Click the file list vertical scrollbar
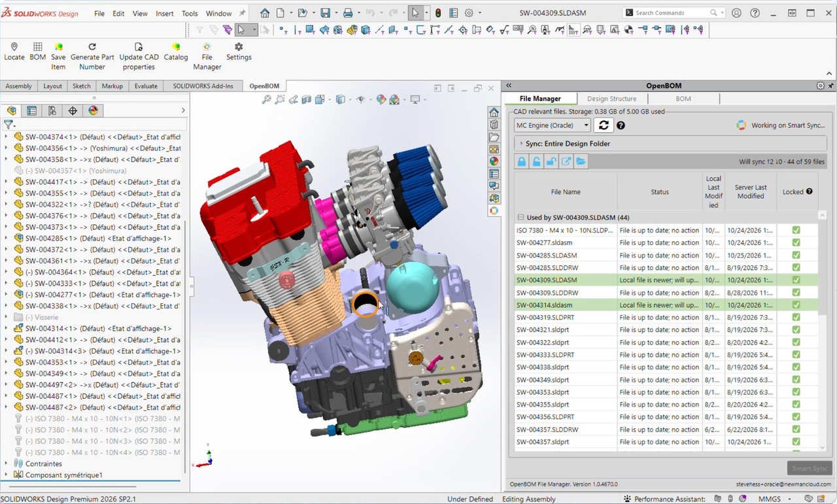Screen dimensions: 837x504 click(822, 330)
